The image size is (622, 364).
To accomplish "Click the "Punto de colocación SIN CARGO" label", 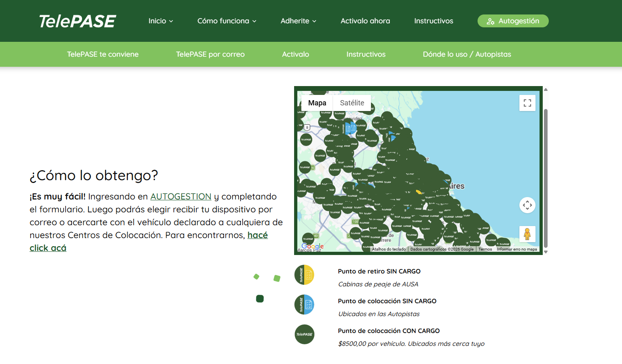I will click(387, 301).
